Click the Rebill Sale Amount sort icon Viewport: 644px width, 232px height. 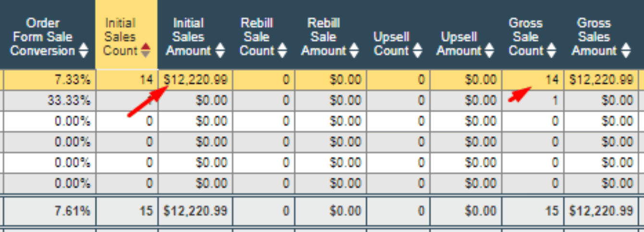click(x=354, y=51)
